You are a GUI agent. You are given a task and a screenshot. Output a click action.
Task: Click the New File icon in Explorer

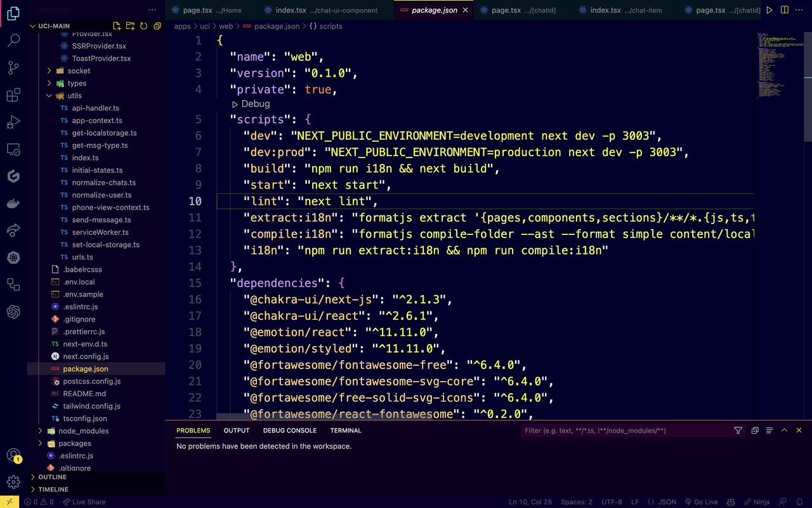pos(117,26)
